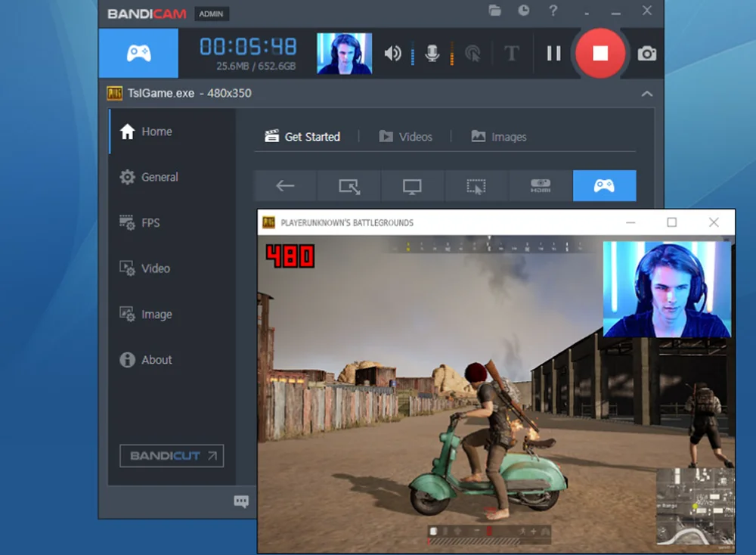Toggle the speaker sound icon
Viewport: 756px width, 555px height.
[392, 53]
